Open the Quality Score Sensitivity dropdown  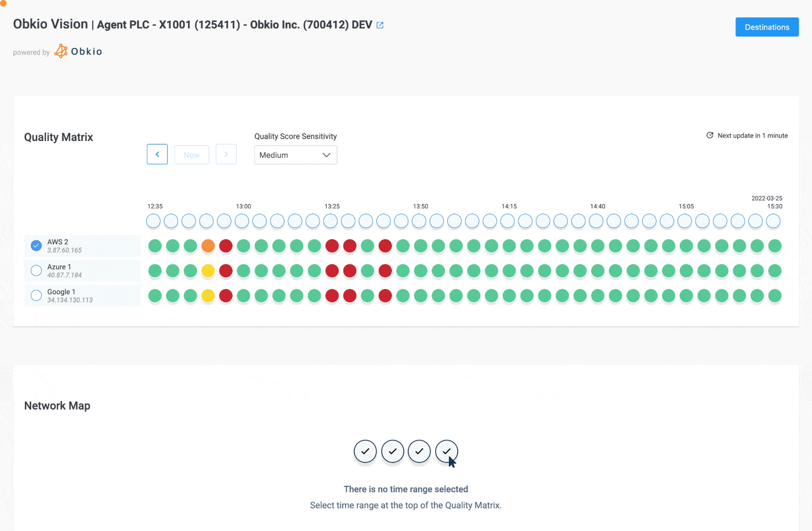[x=295, y=155]
